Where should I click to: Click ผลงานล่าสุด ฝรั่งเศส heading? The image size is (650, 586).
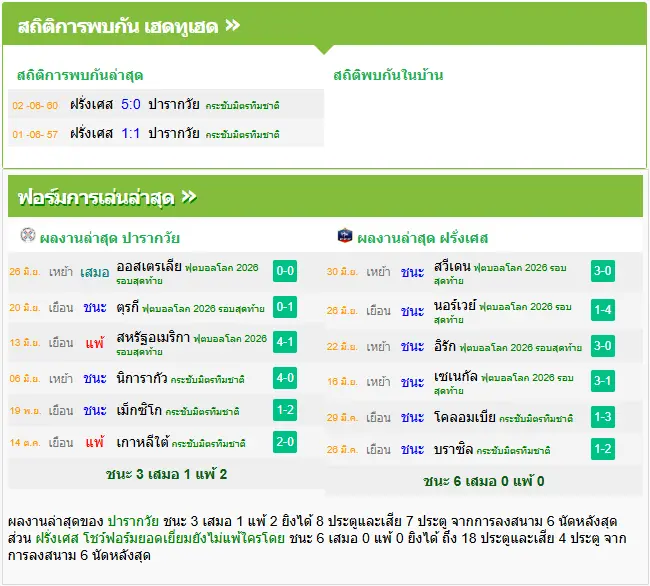click(x=422, y=238)
